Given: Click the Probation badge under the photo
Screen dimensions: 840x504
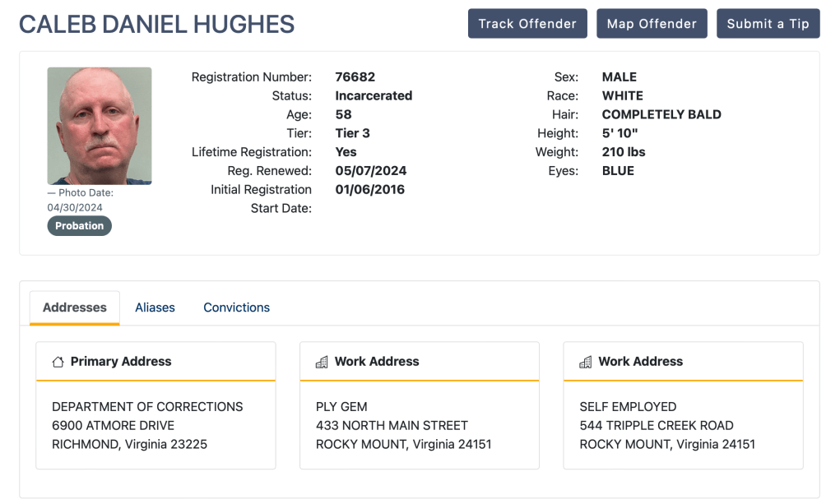Looking at the screenshot, I should click(79, 226).
